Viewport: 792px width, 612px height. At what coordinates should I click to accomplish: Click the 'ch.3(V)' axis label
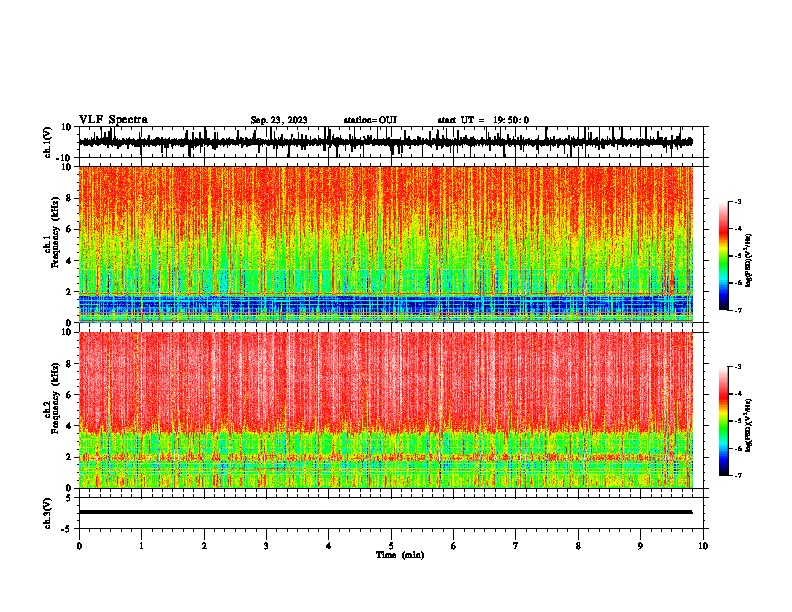point(48,513)
